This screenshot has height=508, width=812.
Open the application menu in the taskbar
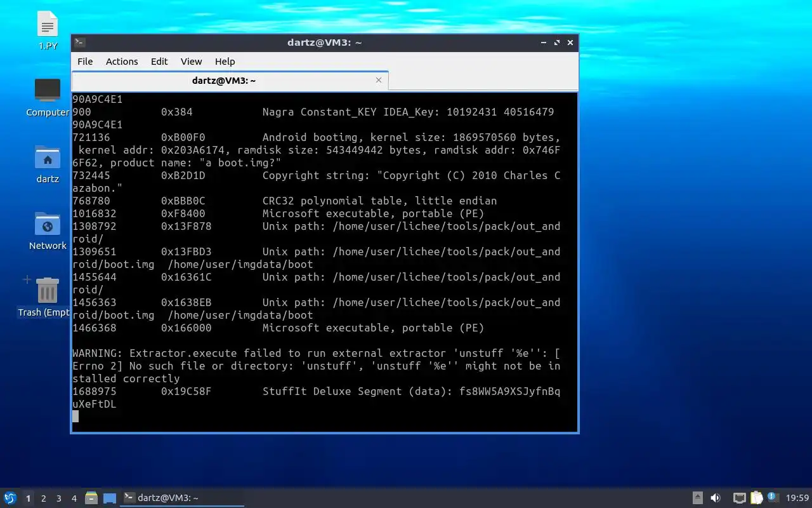(10, 498)
